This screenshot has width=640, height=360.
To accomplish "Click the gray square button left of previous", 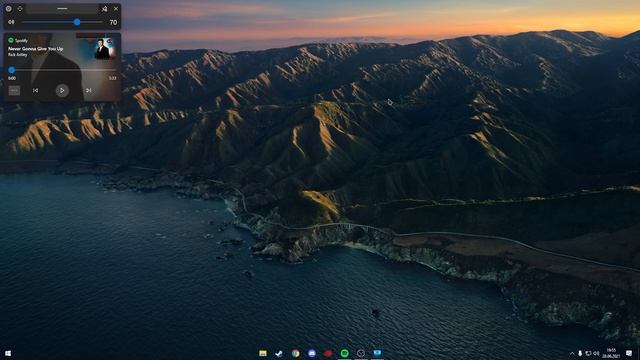I will click(14, 91).
